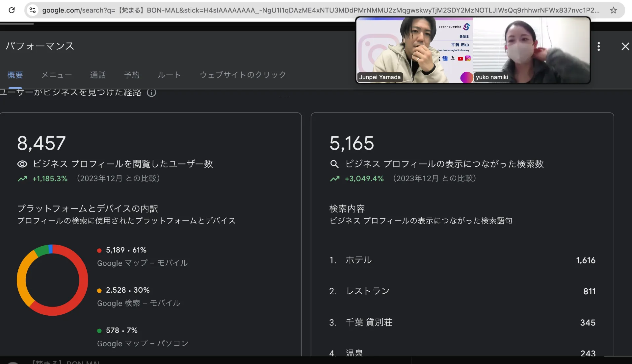Image resolution: width=632 pixels, height=364 pixels.
Task: Switch to the 通話 tab
Action: 98,75
